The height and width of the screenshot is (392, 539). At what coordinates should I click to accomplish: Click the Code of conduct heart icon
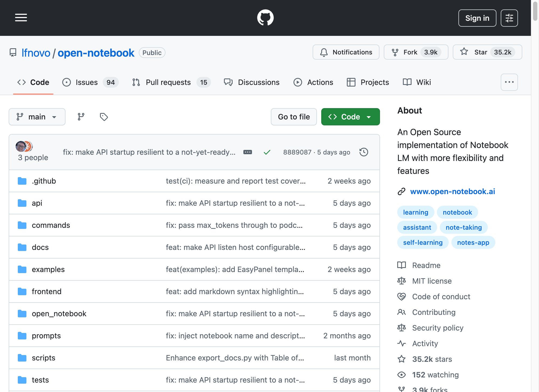tap(402, 297)
